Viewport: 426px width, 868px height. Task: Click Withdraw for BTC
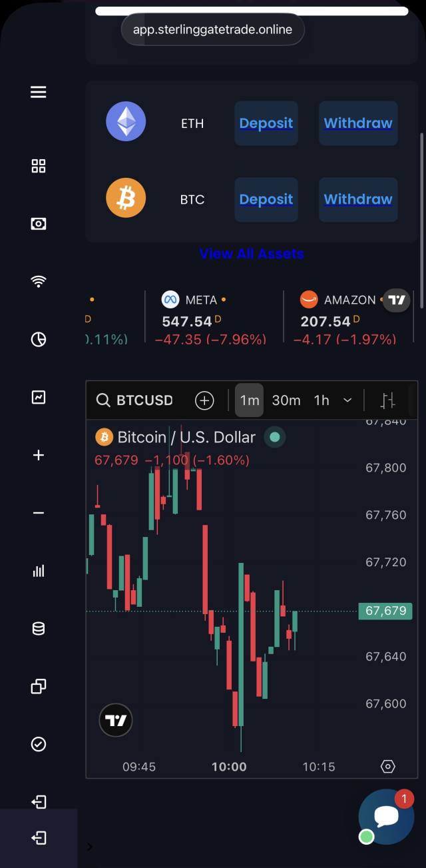(x=358, y=199)
